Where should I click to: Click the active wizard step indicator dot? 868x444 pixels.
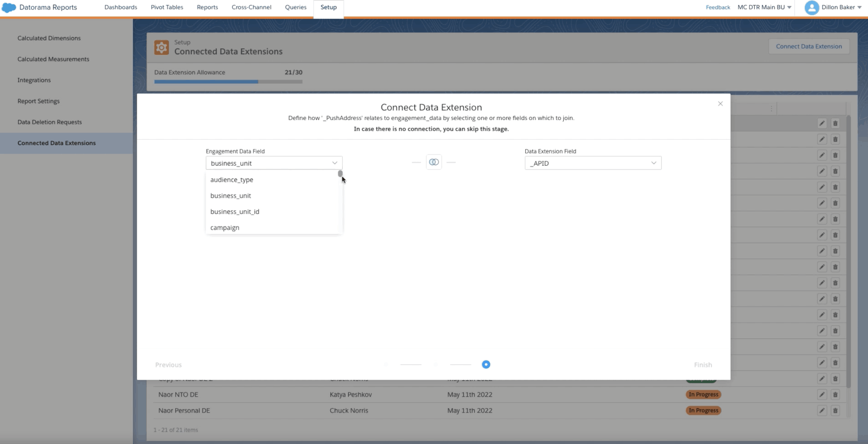(x=486, y=364)
